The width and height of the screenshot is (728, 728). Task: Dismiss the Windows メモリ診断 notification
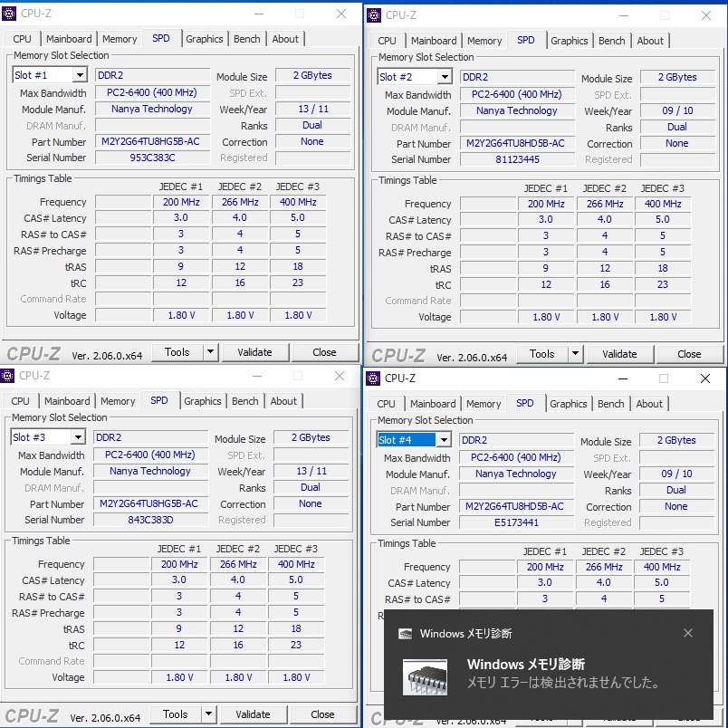tap(689, 634)
